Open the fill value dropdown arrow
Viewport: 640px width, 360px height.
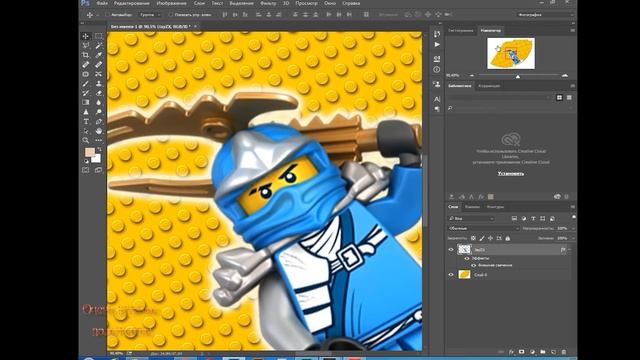point(573,238)
